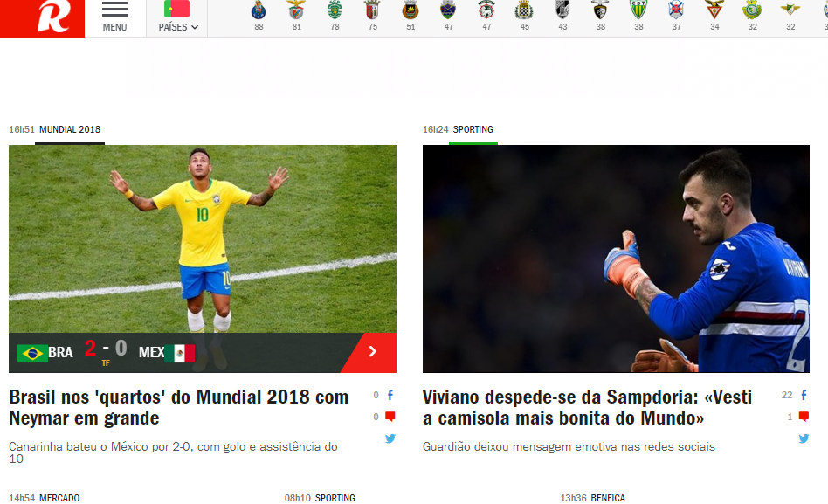Select the Rio Ave crest with 51 points
The image size is (828, 504).
pos(411,16)
